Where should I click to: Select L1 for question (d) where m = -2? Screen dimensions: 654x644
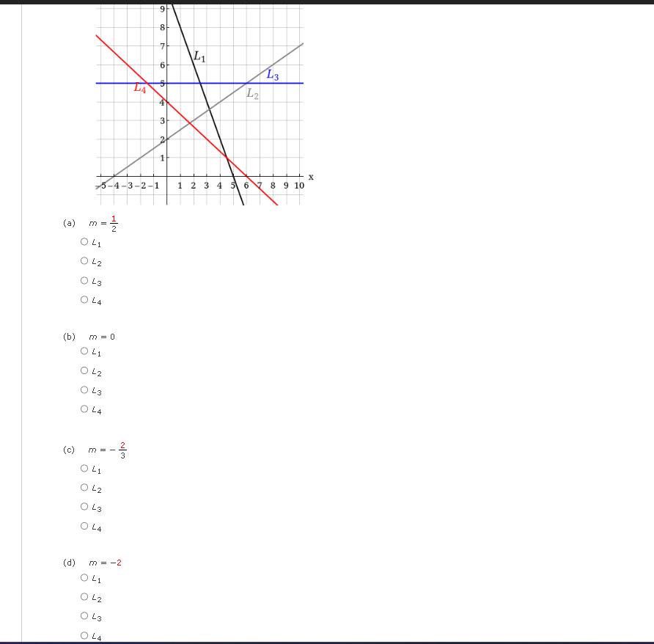pos(85,578)
